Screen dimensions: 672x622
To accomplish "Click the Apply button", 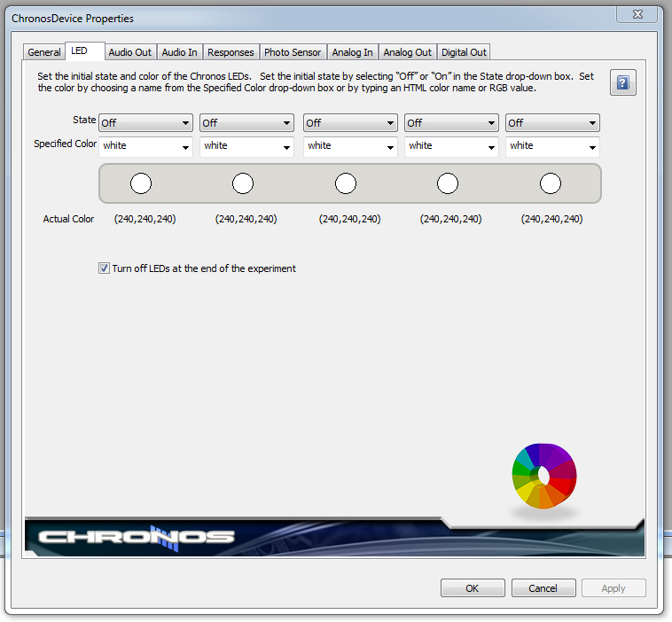I will tap(613, 588).
